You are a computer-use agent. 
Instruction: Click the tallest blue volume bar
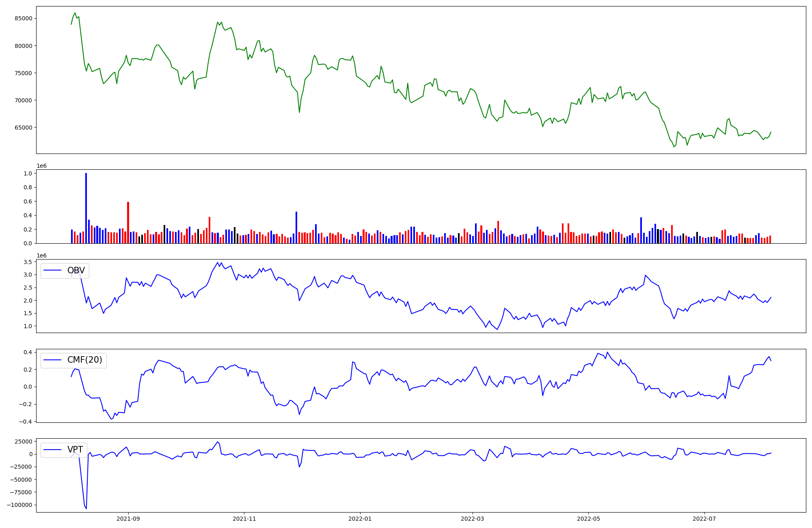click(x=86, y=208)
